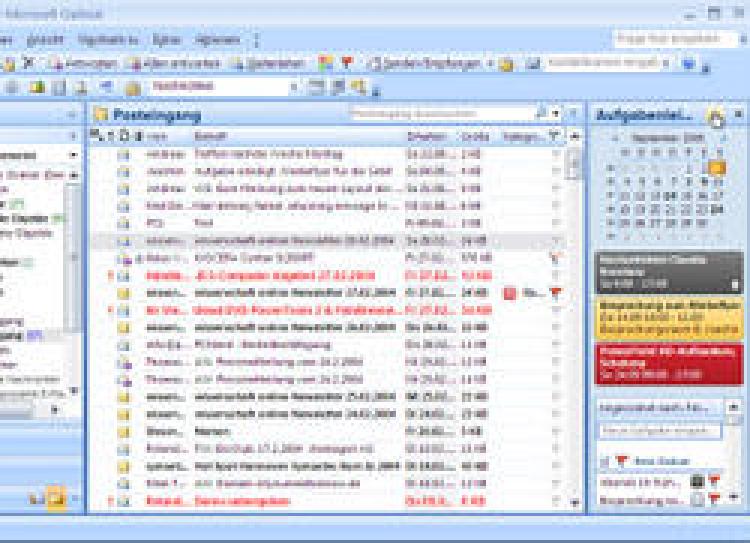The image size is (750, 543).
Task: Click the new task input field
Action: click(659, 431)
